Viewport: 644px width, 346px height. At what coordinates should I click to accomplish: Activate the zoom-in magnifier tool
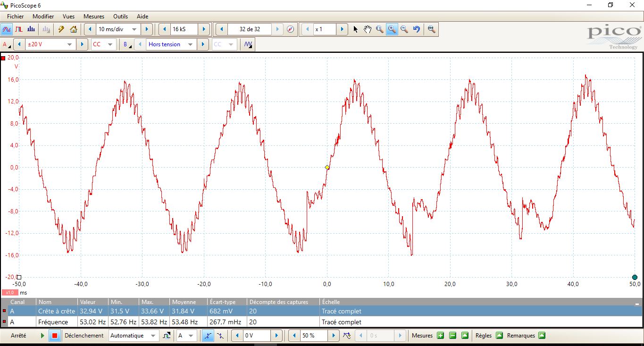pyautogui.click(x=392, y=29)
